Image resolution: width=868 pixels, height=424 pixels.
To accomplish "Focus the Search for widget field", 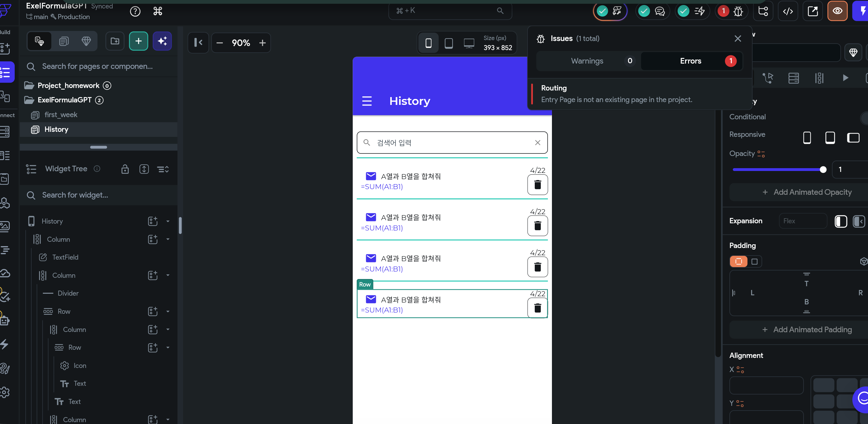I will pyautogui.click(x=98, y=195).
